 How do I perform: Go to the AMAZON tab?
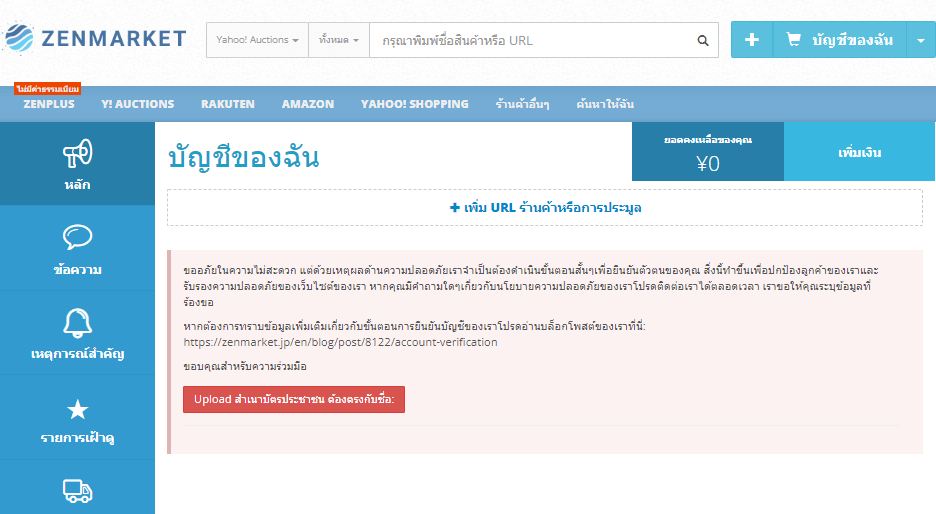308,104
